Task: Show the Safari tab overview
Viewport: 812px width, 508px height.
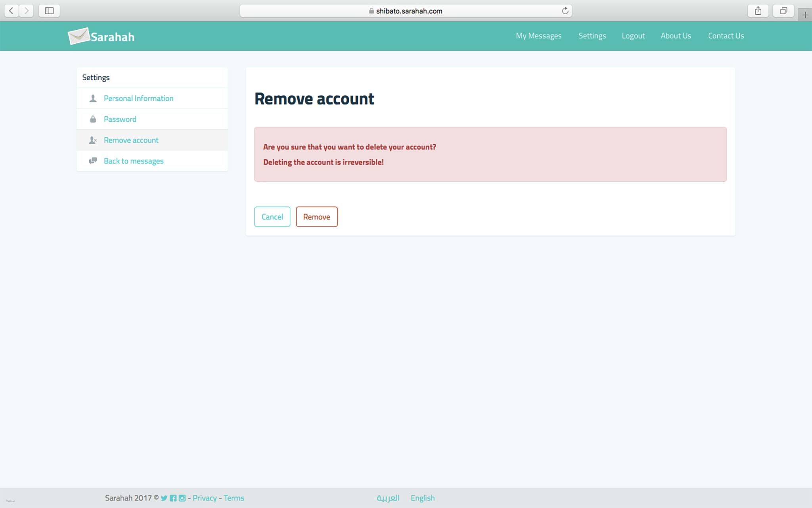Action: (783, 11)
